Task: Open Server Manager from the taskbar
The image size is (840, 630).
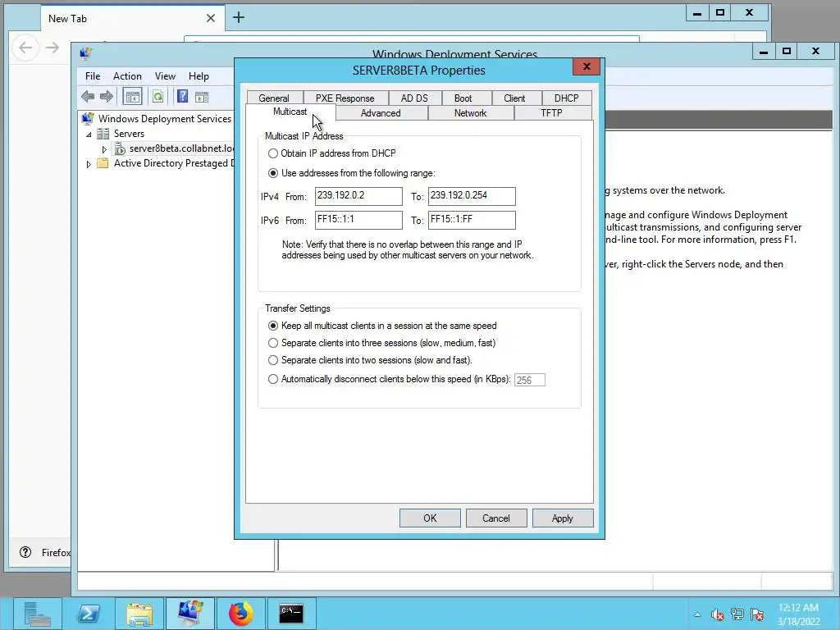Action: point(37,614)
